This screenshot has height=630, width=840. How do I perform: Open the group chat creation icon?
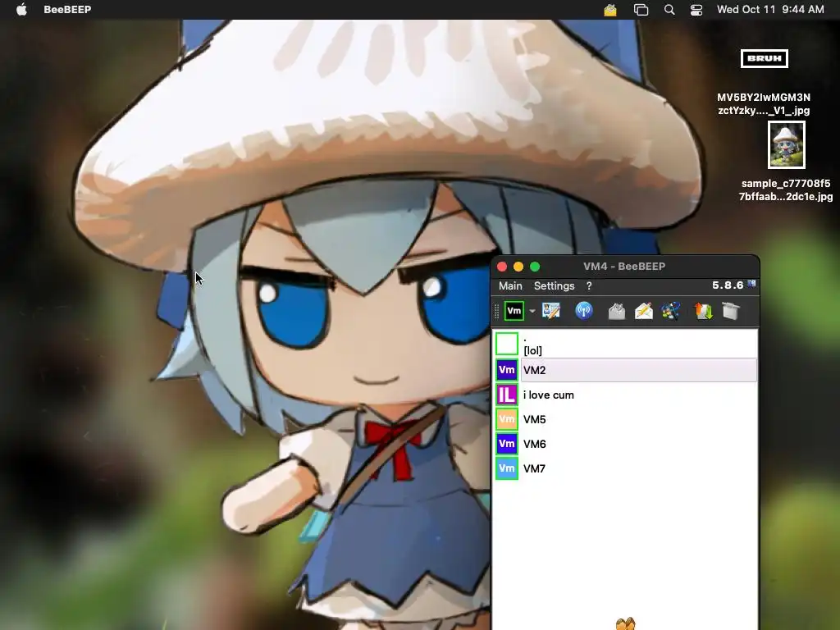(x=671, y=311)
